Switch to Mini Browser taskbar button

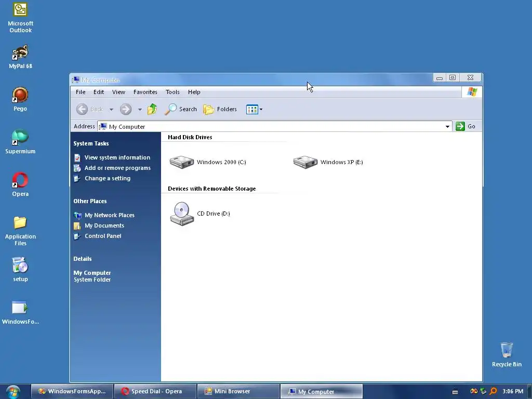[238, 392]
